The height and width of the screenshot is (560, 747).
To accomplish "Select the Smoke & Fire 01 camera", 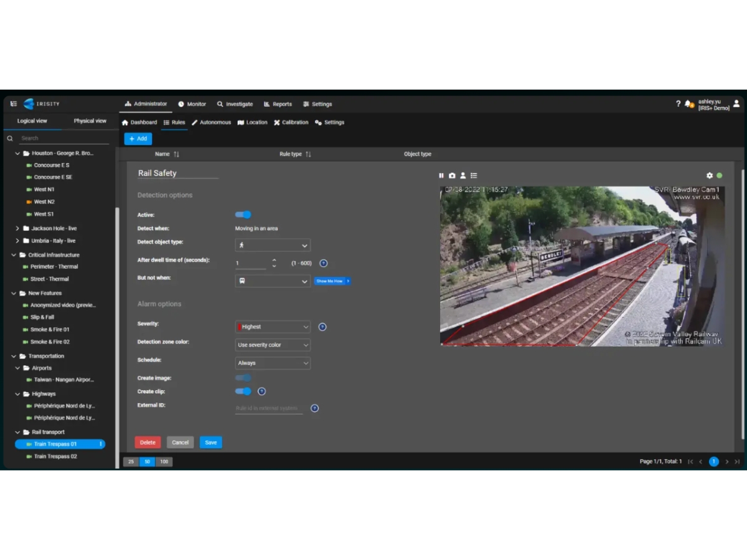I will [50, 330].
